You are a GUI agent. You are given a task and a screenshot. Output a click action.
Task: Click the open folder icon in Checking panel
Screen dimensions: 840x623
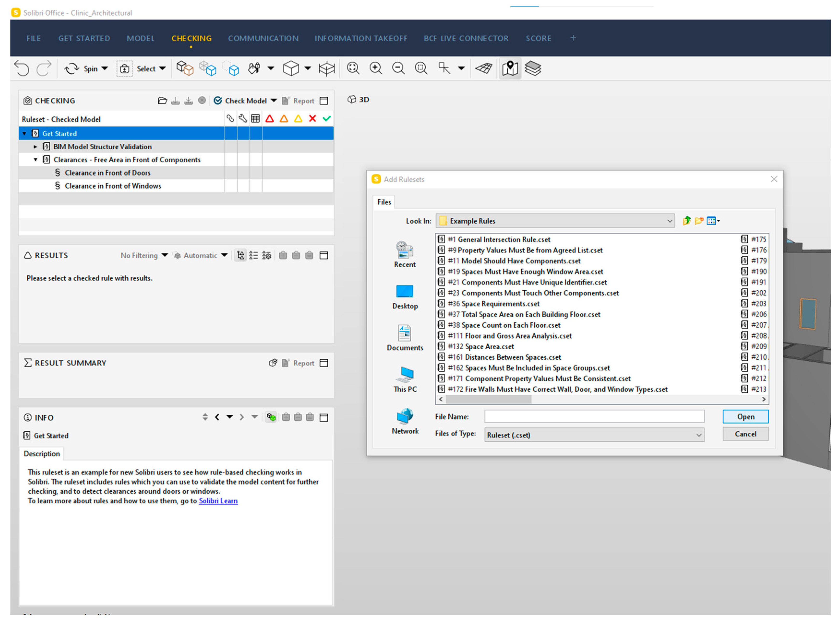162,101
